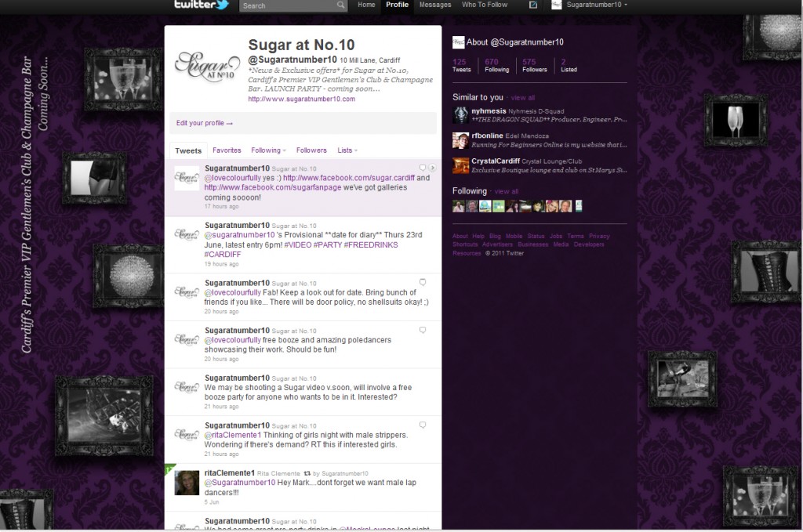
Task: Click 'view all' next to the Following heading
Action: click(x=506, y=191)
